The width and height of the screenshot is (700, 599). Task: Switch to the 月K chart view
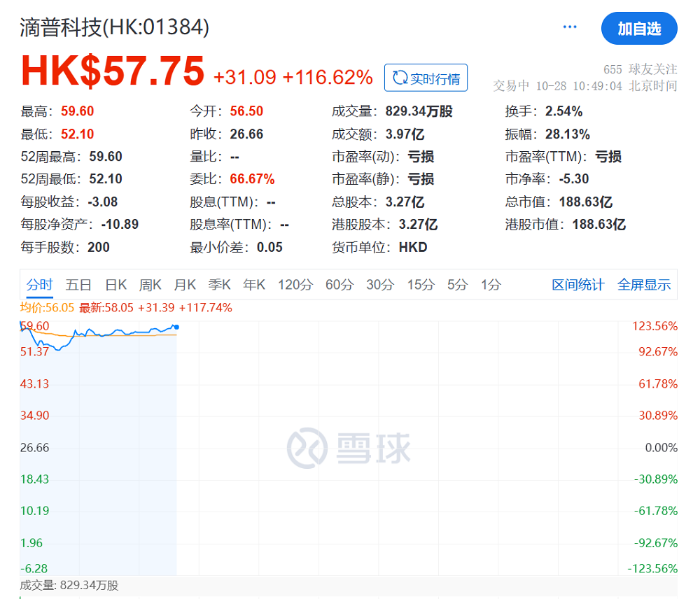point(185,285)
